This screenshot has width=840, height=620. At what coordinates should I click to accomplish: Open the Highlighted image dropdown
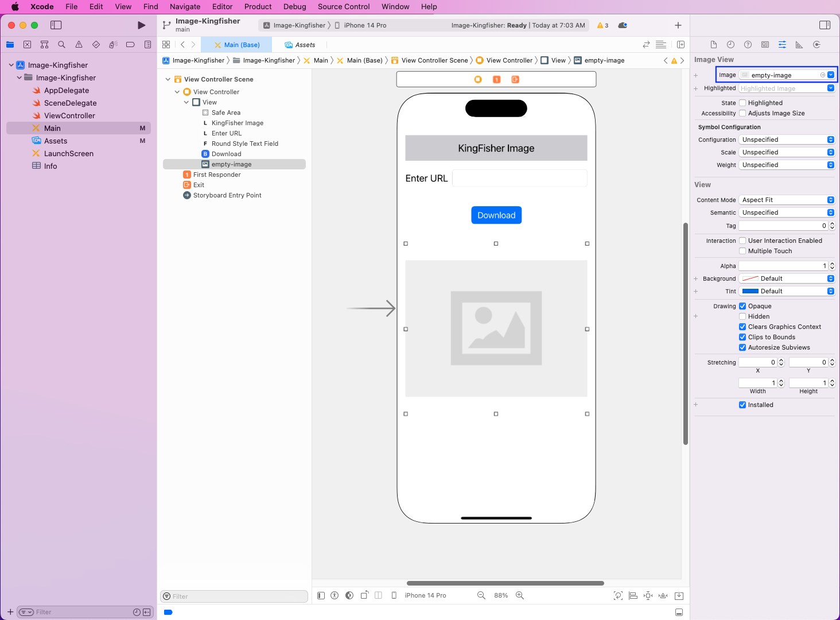(831, 88)
